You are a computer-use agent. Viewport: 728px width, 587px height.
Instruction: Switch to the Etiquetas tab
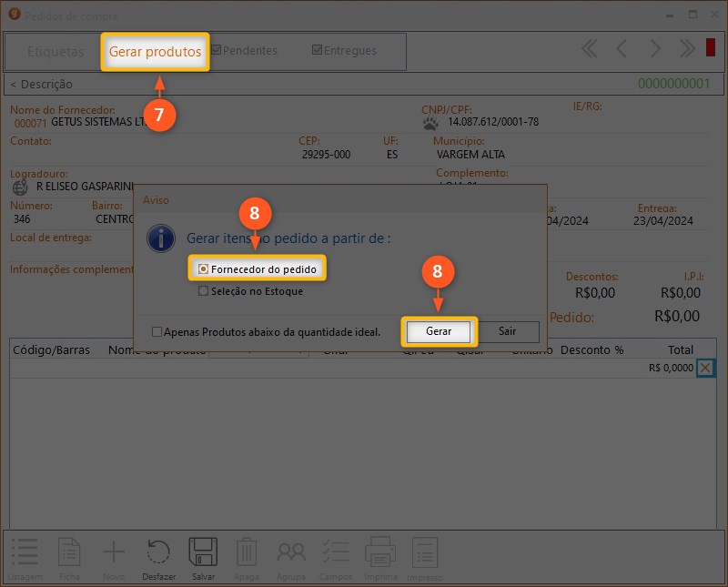(56, 52)
